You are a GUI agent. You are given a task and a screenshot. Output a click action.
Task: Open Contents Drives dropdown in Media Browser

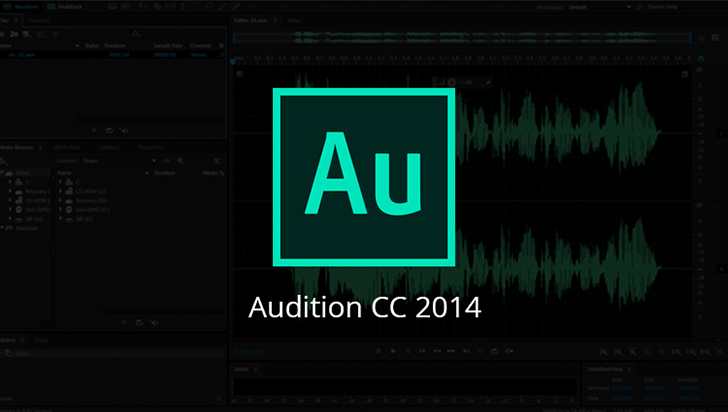coord(119,161)
